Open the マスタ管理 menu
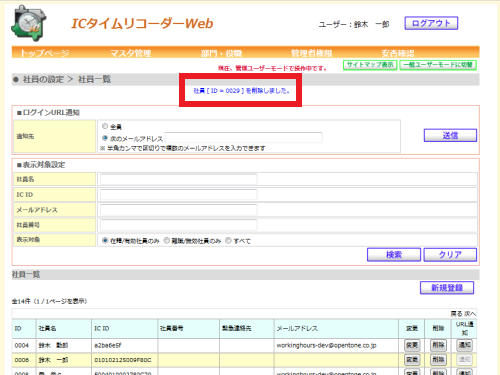500x375 pixels. point(130,53)
